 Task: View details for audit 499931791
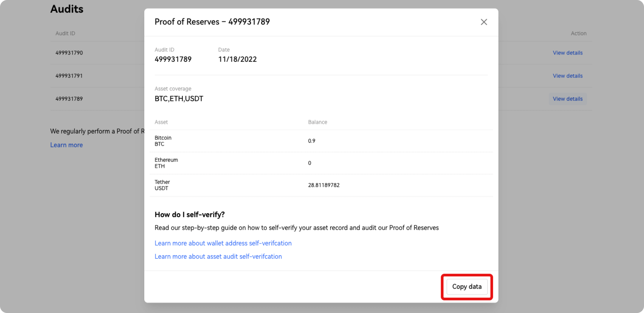pos(567,76)
